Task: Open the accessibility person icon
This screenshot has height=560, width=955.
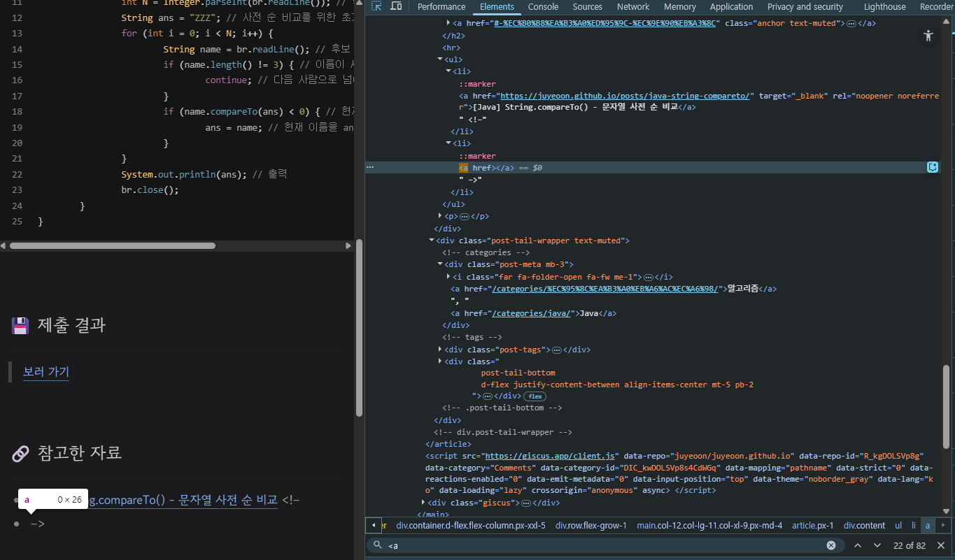Action: (x=928, y=36)
